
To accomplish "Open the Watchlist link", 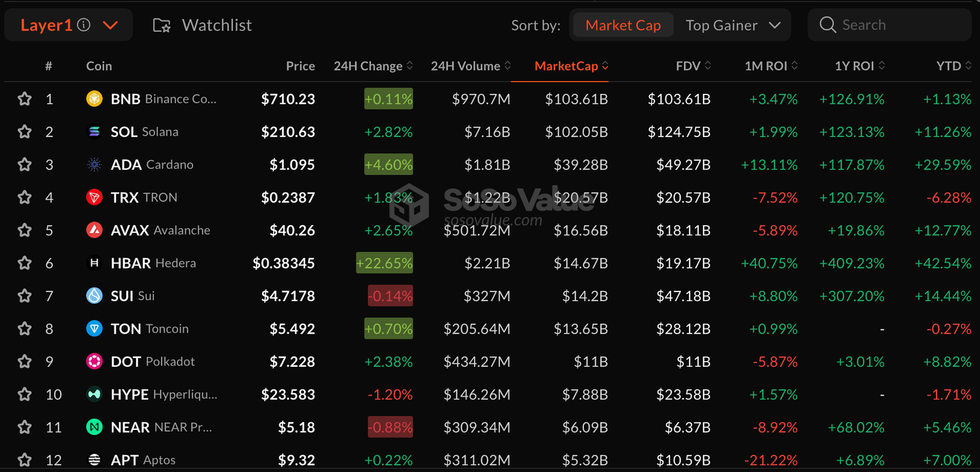I will [216, 26].
